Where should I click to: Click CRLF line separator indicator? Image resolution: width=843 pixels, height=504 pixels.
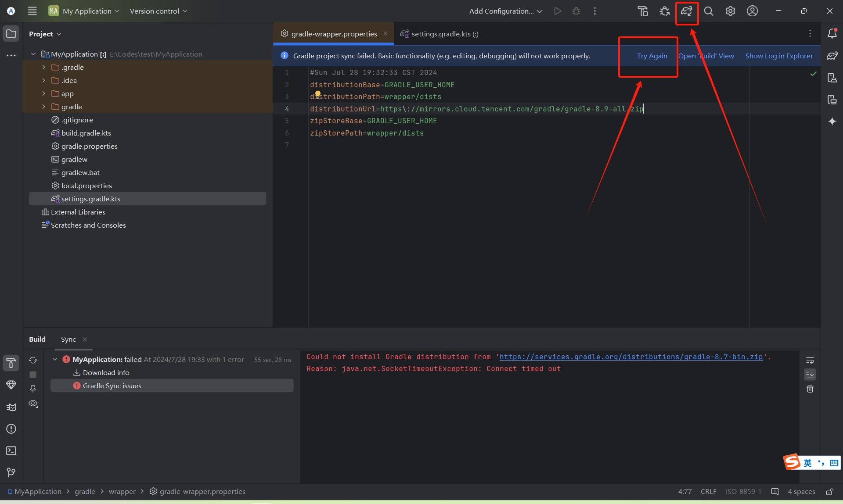708,492
